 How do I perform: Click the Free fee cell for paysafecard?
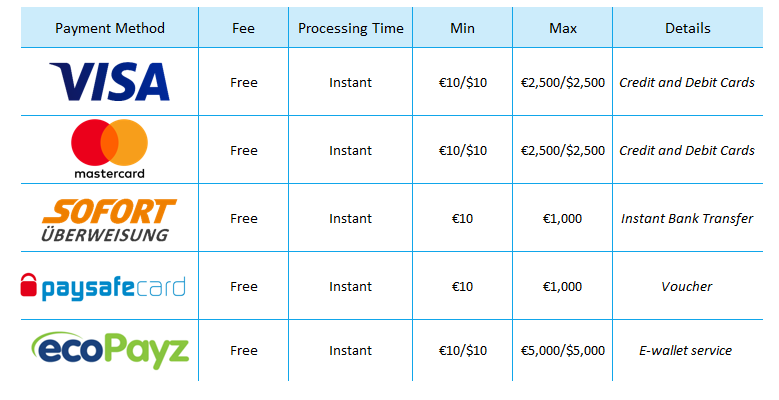(x=243, y=287)
